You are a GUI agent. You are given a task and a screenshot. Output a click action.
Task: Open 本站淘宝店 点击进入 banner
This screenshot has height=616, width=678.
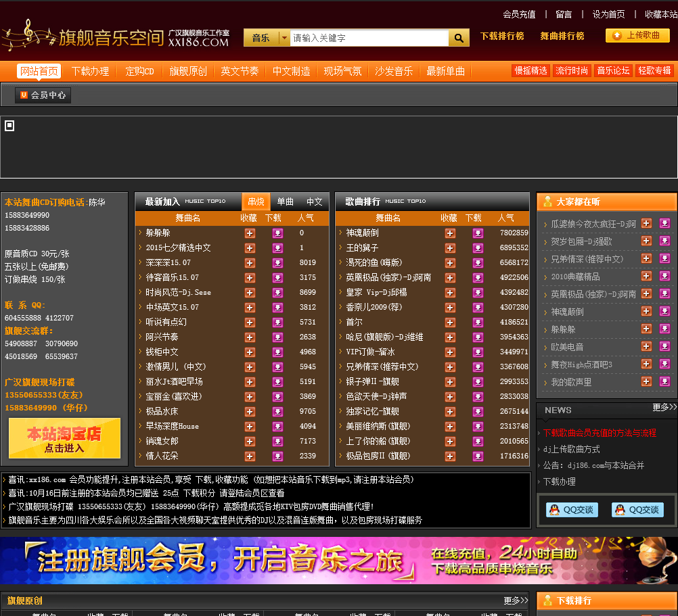pos(64,438)
